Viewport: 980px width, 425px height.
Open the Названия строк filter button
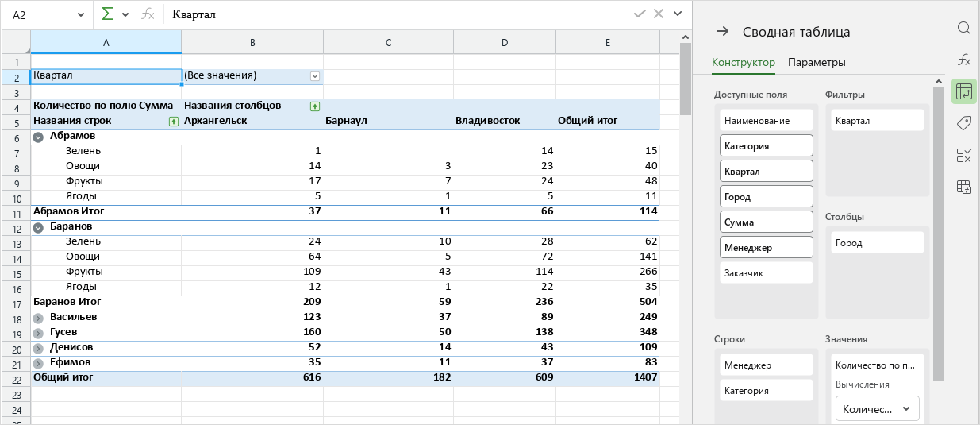coord(173,121)
